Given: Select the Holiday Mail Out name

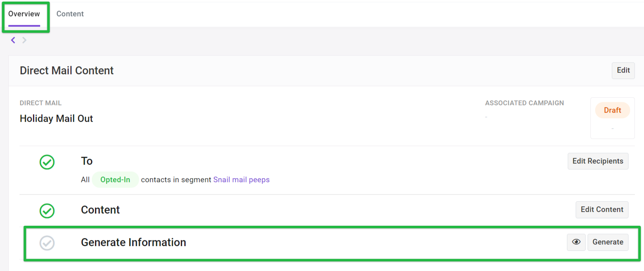Looking at the screenshot, I should pos(56,119).
